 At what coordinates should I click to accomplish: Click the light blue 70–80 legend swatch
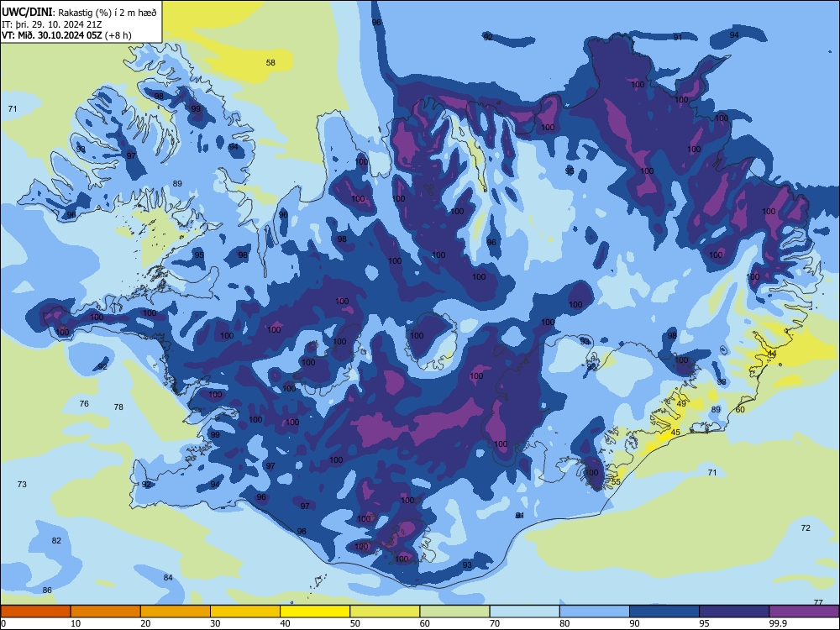click(524, 612)
